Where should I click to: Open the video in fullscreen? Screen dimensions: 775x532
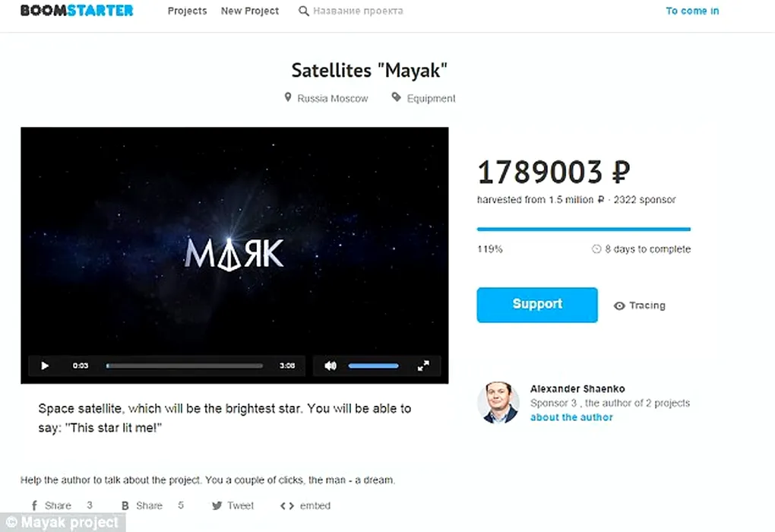click(x=423, y=366)
